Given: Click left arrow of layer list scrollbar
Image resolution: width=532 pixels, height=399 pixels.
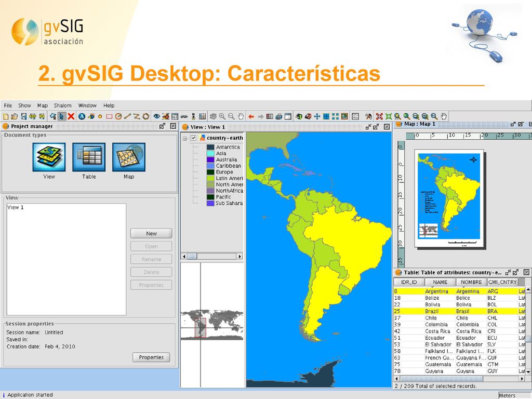Looking at the screenshot, I should pos(184,257).
